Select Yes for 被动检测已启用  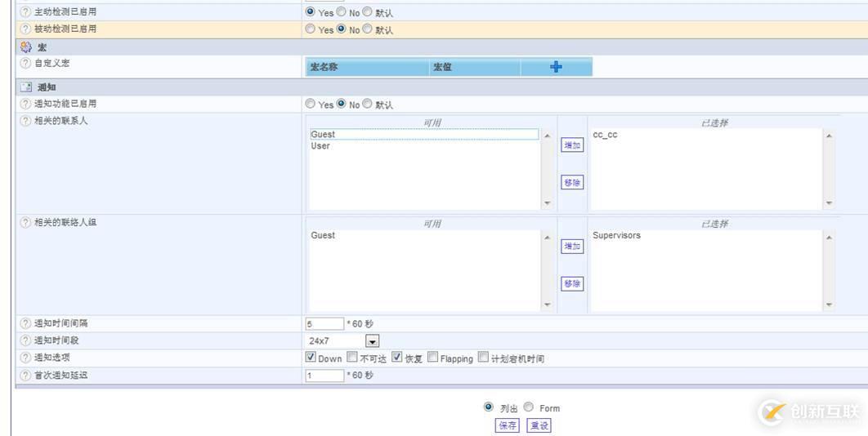point(311,29)
